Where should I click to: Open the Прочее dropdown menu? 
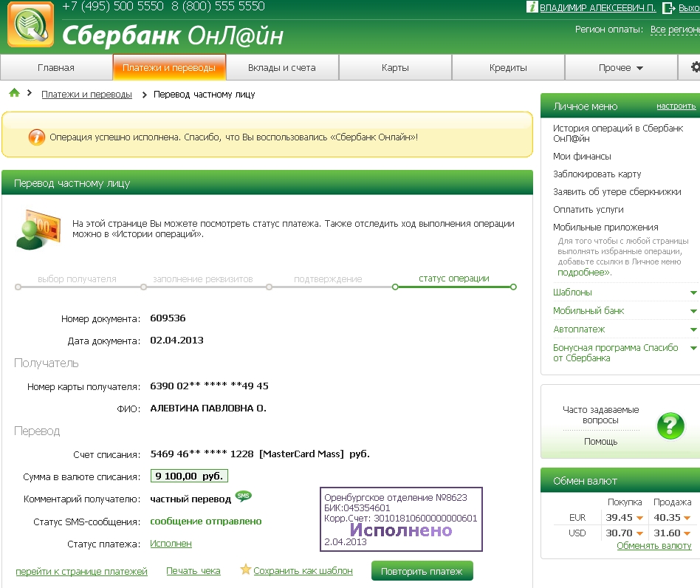point(621,68)
